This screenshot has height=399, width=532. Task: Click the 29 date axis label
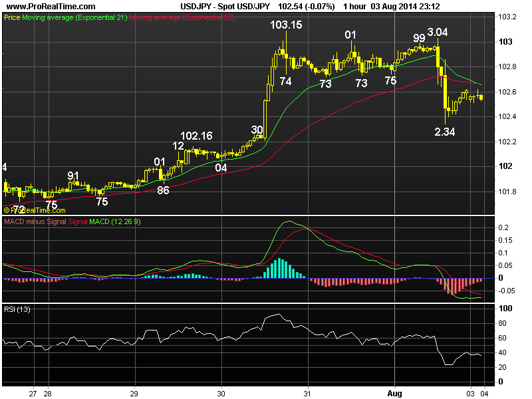click(x=134, y=394)
